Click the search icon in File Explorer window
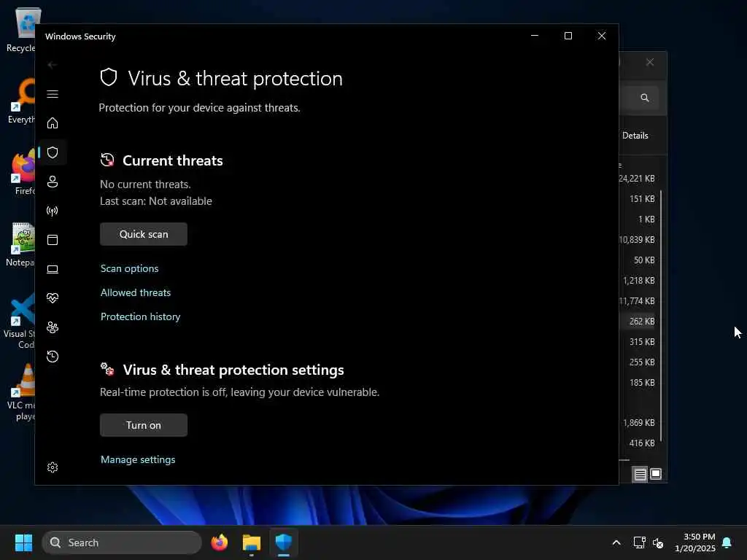The width and height of the screenshot is (747, 560). (x=645, y=98)
